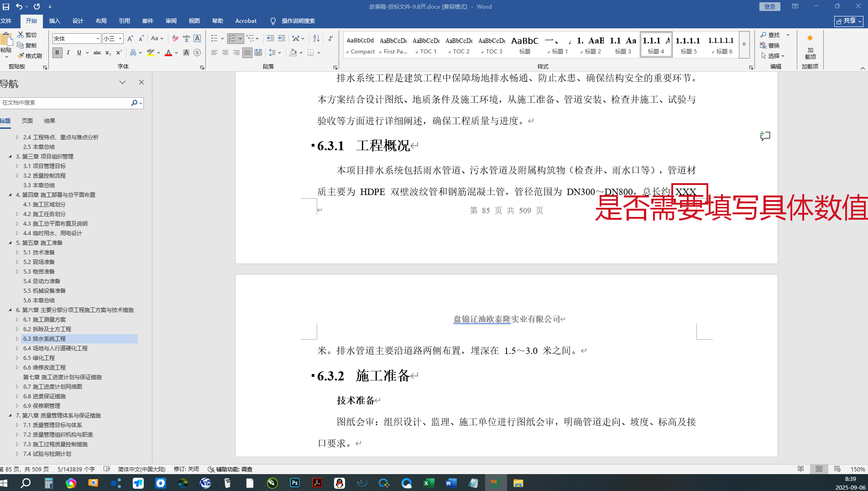The width and height of the screenshot is (868, 491).
Task: Switch navigation pane to Results (结果) tab
Action: pos(50,121)
